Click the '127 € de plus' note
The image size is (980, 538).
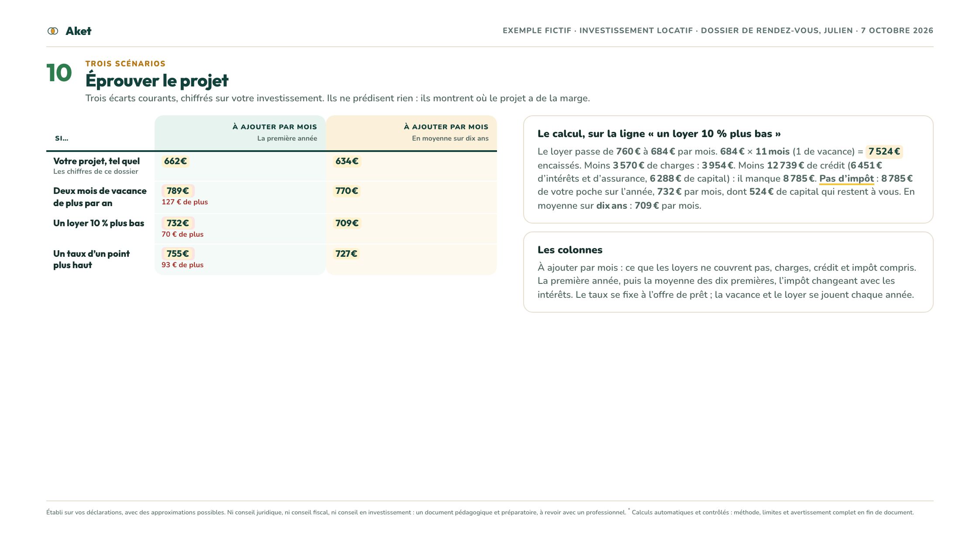point(185,202)
